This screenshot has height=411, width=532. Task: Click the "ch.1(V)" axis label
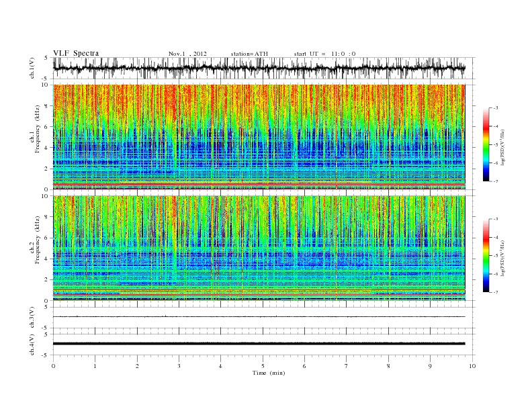[x=32, y=68]
